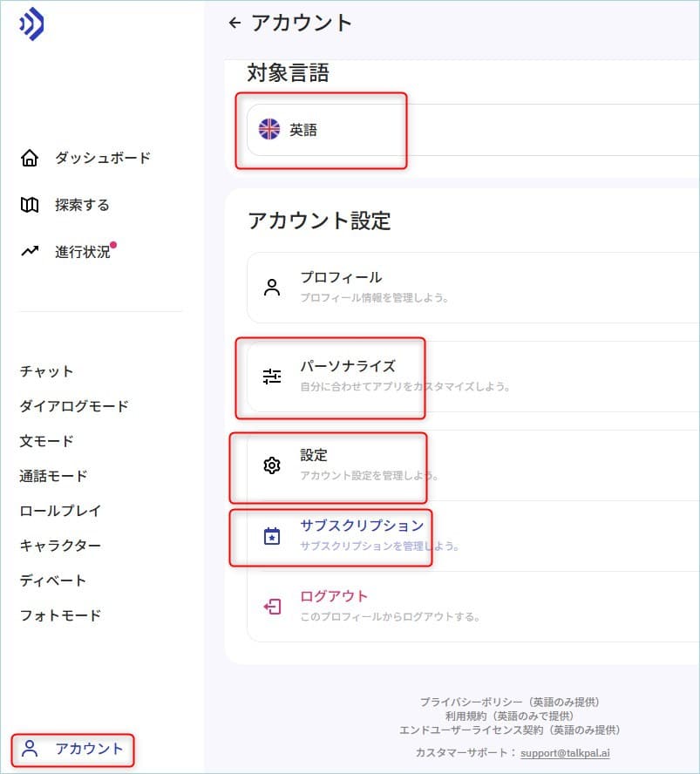The width and height of the screenshot is (700, 774).
Task: Open the 英語 target language selector
Action: [x=473, y=130]
